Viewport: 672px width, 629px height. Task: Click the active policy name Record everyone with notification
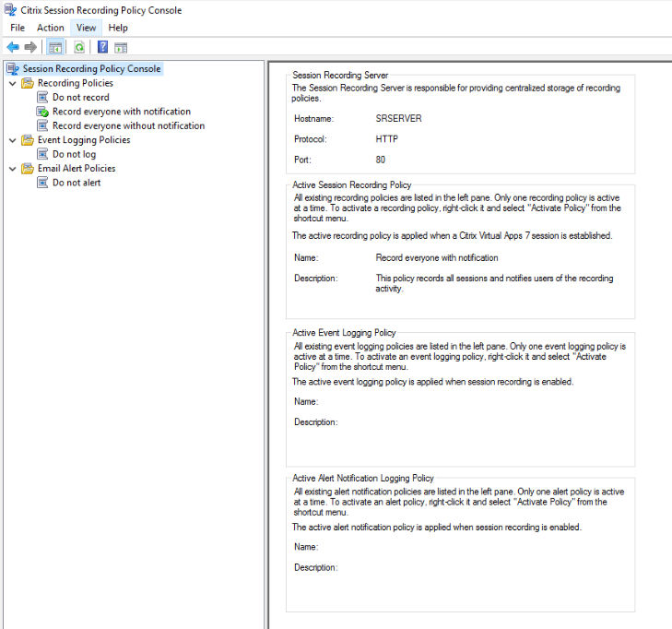coord(437,257)
